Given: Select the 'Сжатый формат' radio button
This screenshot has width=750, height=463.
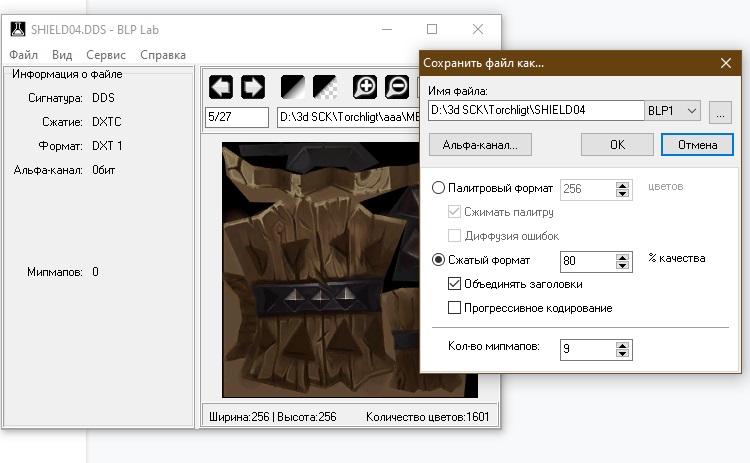Looking at the screenshot, I should tap(438, 260).
